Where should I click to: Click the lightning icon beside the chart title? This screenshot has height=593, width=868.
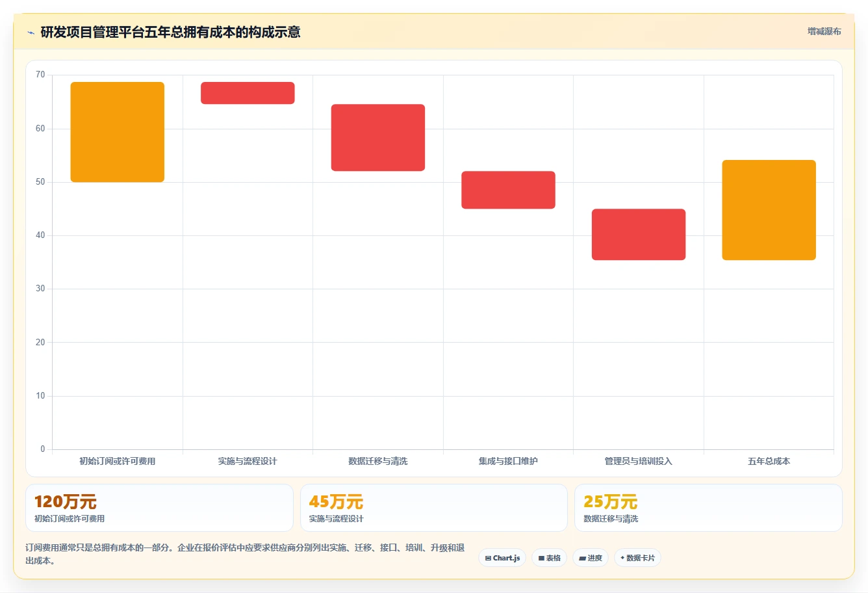point(31,33)
